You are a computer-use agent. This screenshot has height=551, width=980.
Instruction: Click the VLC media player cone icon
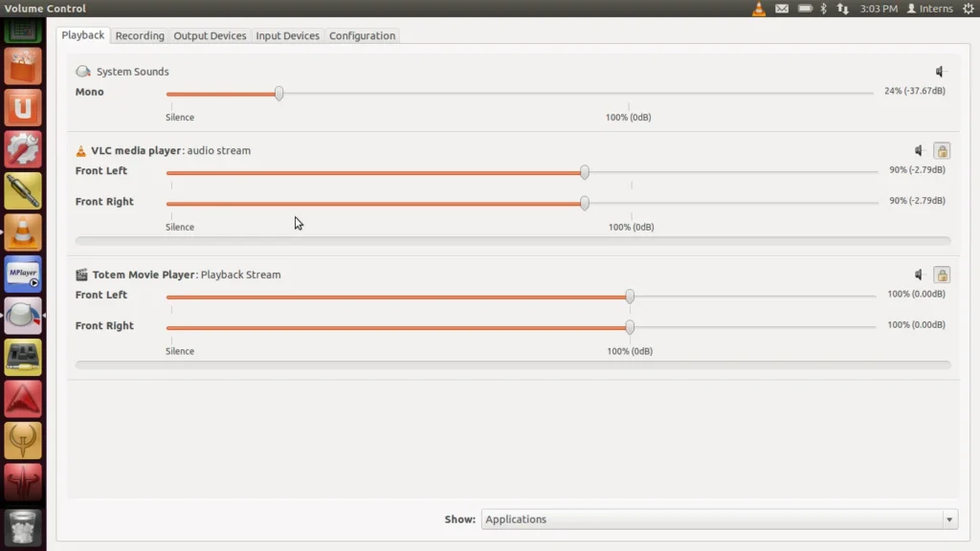click(82, 150)
